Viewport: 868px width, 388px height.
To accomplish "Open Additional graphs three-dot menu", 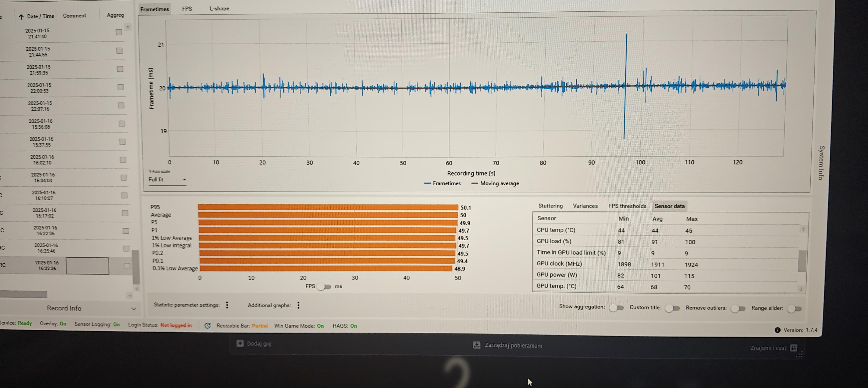I will [x=299, y=305].
